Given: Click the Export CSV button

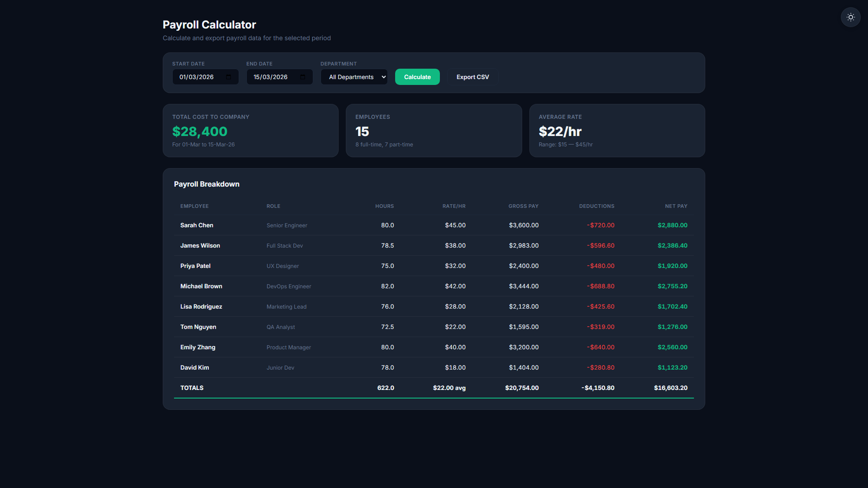Looking at the screenshot, I should 472,77.
